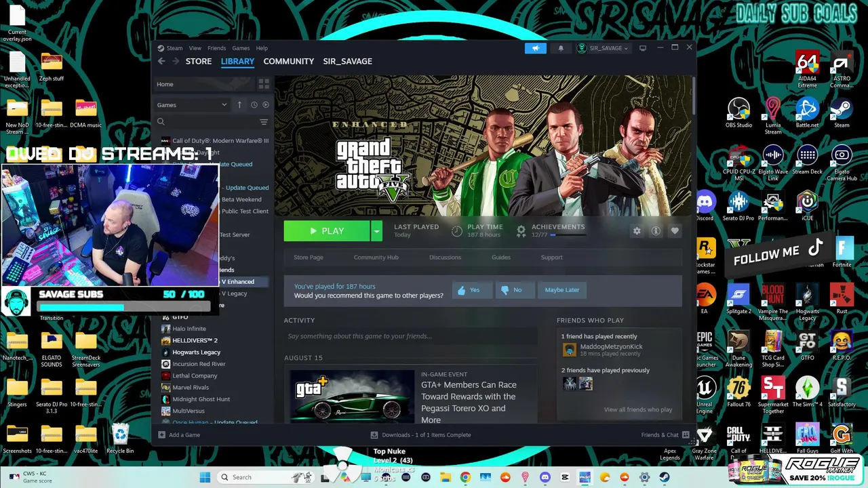Click the green PLAY button

[x=327, y=231]
